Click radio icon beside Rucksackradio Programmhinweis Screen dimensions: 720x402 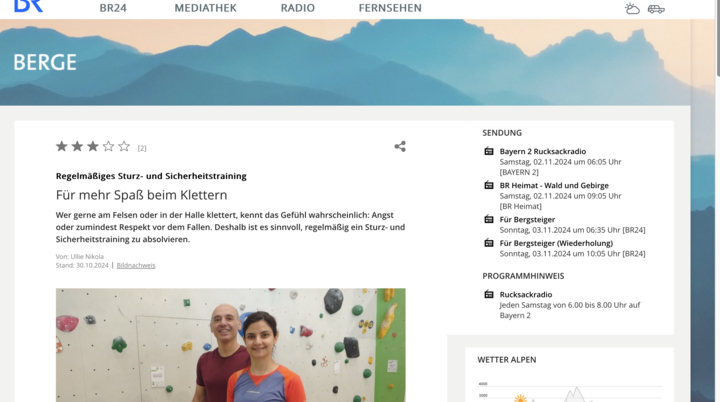click(489, 294)
